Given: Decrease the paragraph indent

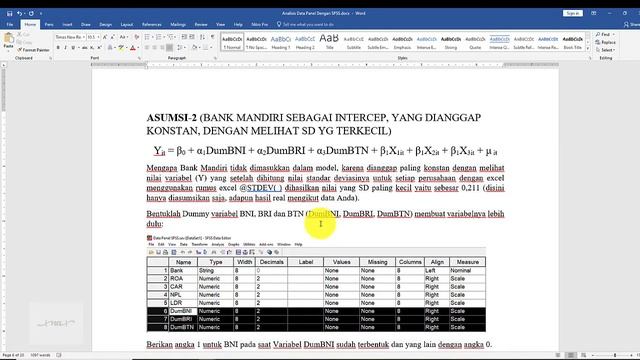Looking at the screenshot, I should click(x=184, y=37).
